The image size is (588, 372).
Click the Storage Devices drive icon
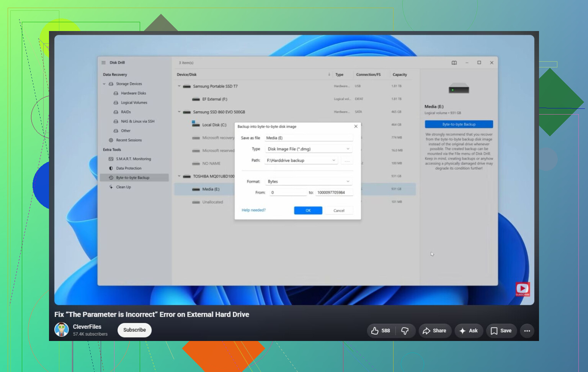(x=111, y=84)
